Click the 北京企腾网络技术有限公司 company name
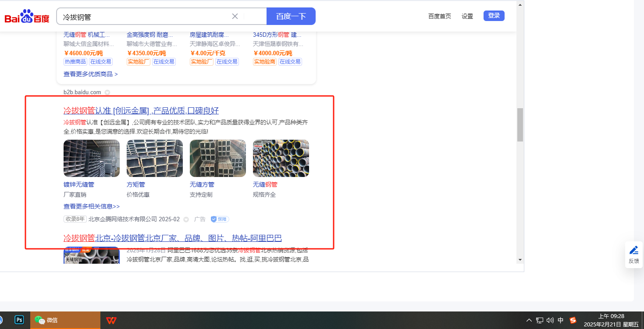Image resolution: width=644 pixels, height=329 pixels. coord(123,219)
